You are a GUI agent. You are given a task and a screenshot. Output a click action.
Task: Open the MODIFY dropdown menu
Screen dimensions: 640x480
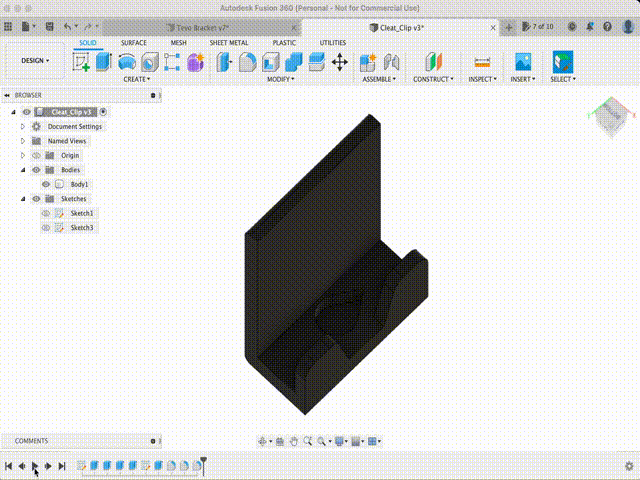(281, 79)
